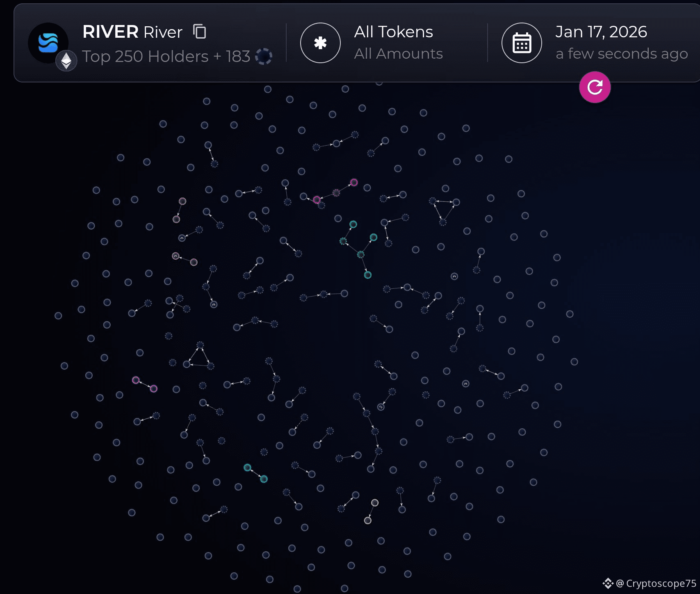700x594 pixels.
Task: Click the "a few seconds ago" timestamp
Action: (x=622, y=54)
